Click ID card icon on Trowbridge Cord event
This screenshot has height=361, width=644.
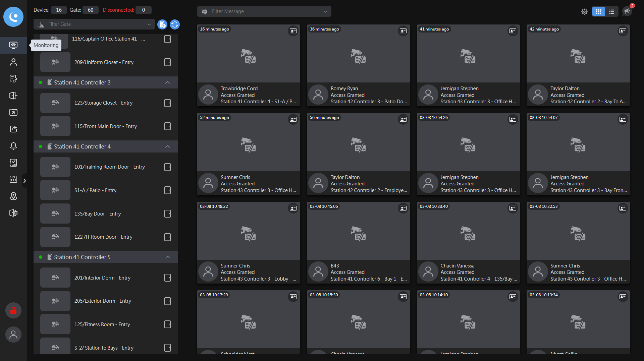coord(293,31)
